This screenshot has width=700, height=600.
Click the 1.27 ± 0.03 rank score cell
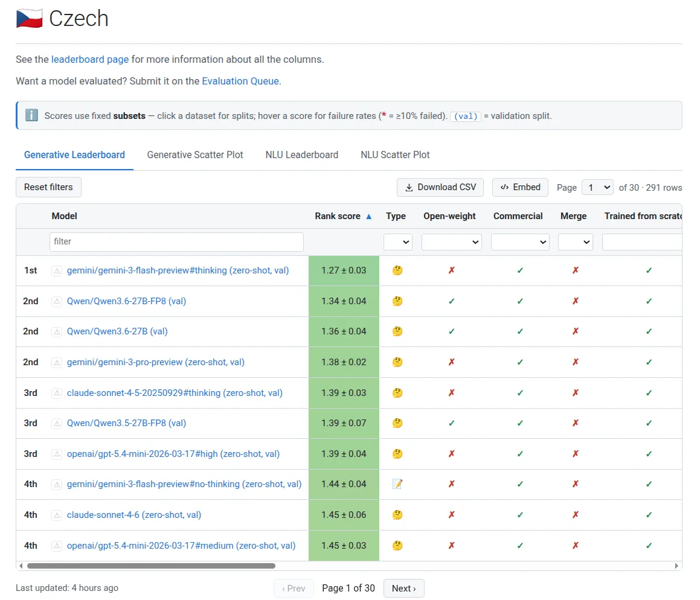coord(344,271)
